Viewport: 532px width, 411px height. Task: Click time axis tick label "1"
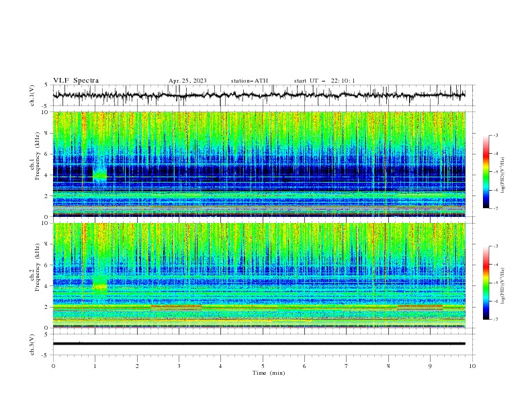click(95, 366)
